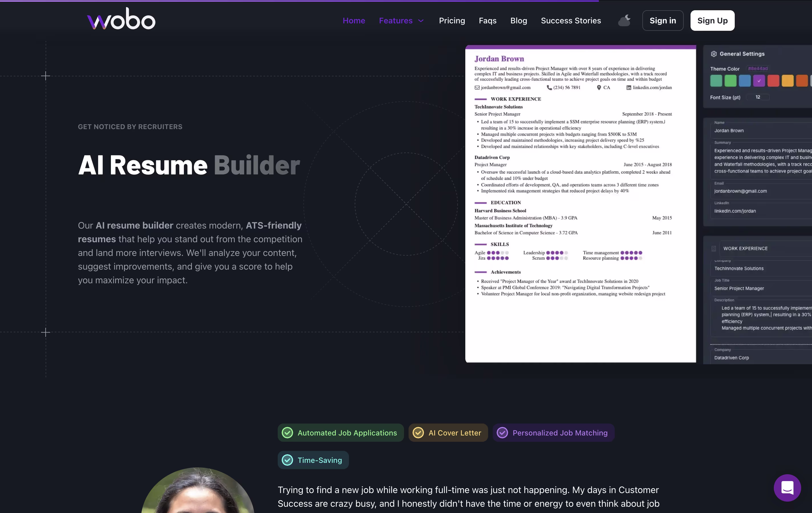
Task: Expand the Features dropdown chevron
Action: (x=421, y=21)
